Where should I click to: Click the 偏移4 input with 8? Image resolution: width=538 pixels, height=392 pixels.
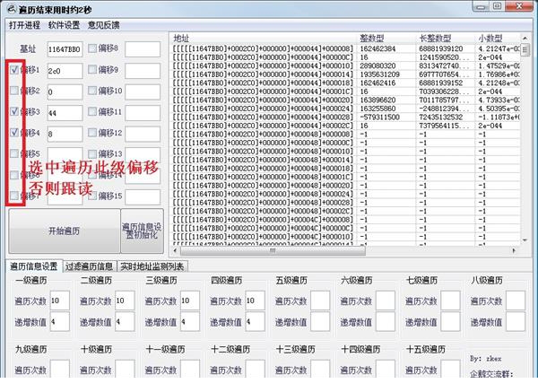(65, 134)
